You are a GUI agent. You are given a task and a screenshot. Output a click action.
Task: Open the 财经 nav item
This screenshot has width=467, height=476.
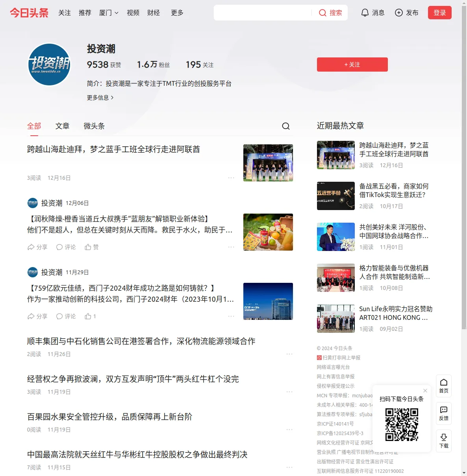click(154, 13)
